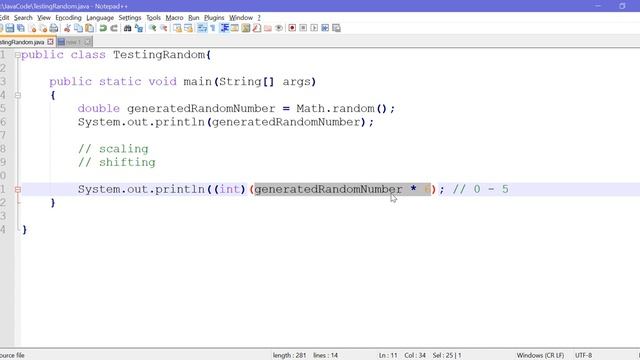Click Run Macro Multiple Times icon
Screen dimensions: 640x360
[x=325, y=28]
